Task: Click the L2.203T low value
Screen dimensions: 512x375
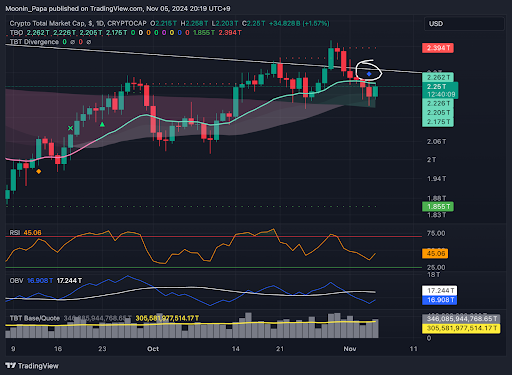Action: 225,23
